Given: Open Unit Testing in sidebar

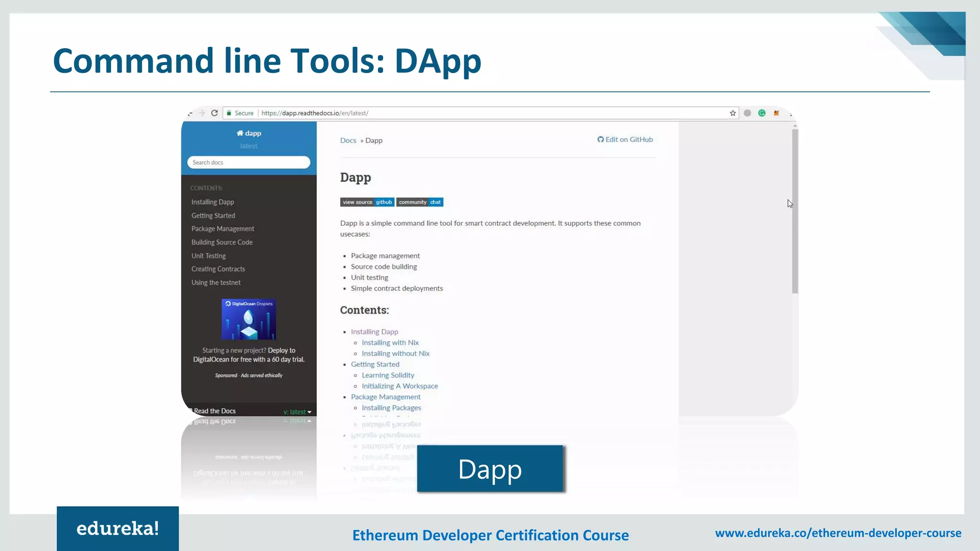Looking at the screenshot, I should [209, 256].
